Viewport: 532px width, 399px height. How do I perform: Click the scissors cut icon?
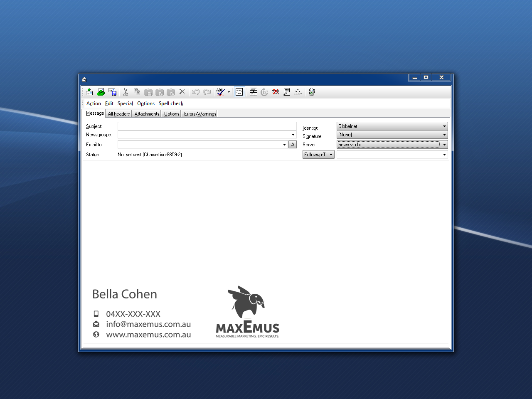tap(126, 92)
